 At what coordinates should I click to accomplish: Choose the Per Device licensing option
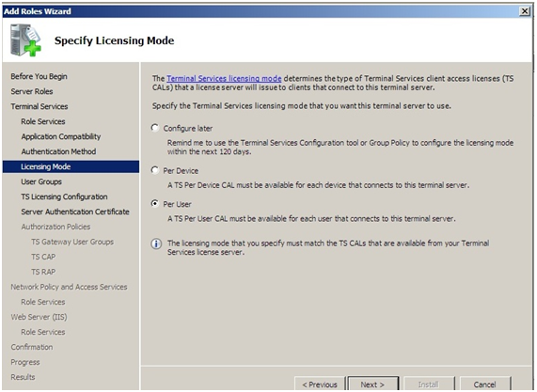155,170
